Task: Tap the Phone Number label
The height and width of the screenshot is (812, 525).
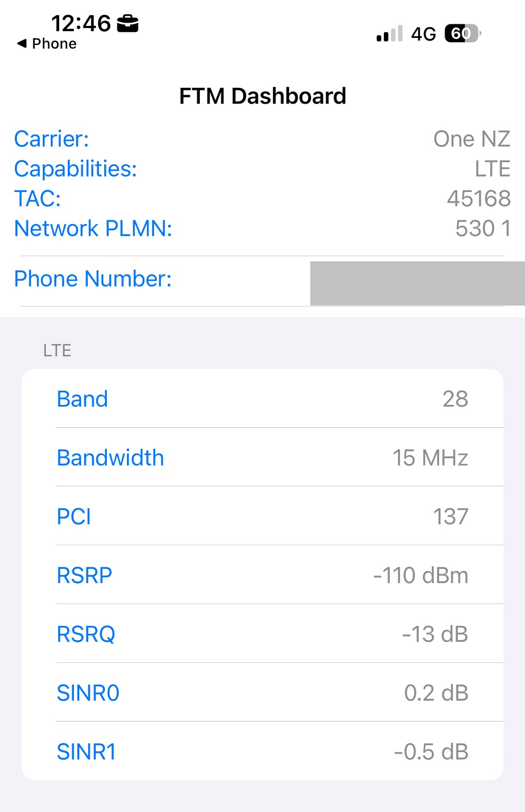Action: click(93, 279)
